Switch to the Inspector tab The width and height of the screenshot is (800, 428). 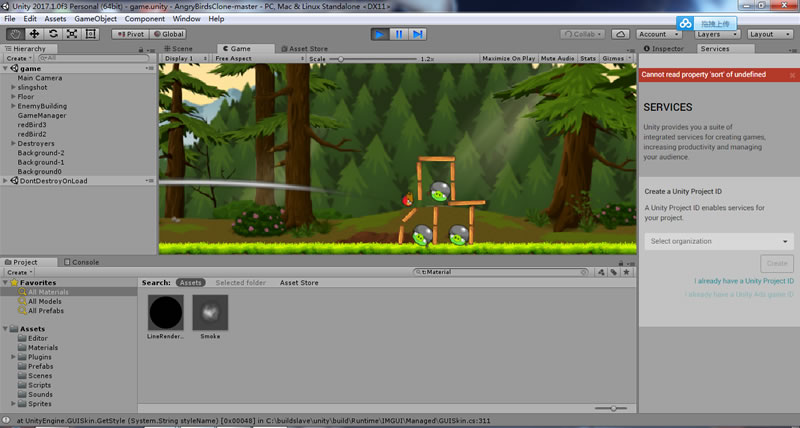click(664, 49)
